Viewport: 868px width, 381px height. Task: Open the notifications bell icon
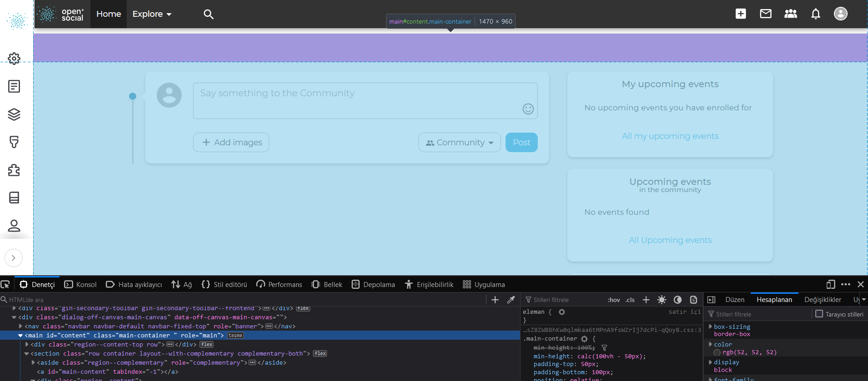pyautogui.click(x=815, y=14)
